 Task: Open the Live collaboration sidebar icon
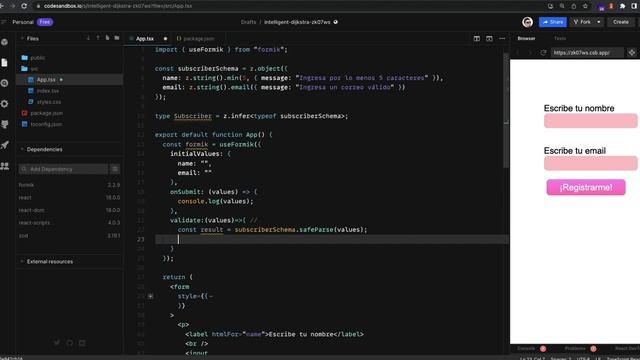click(x=4, y=166)
